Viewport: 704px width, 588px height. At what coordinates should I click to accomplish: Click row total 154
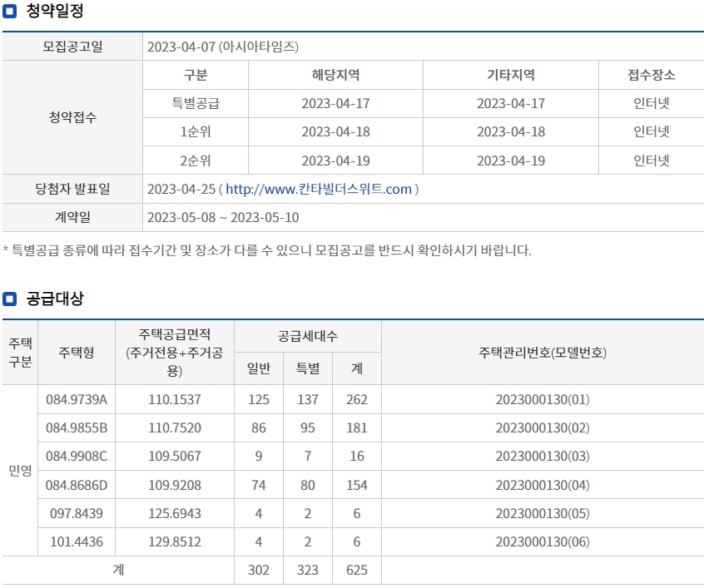(x=357, y=485)
